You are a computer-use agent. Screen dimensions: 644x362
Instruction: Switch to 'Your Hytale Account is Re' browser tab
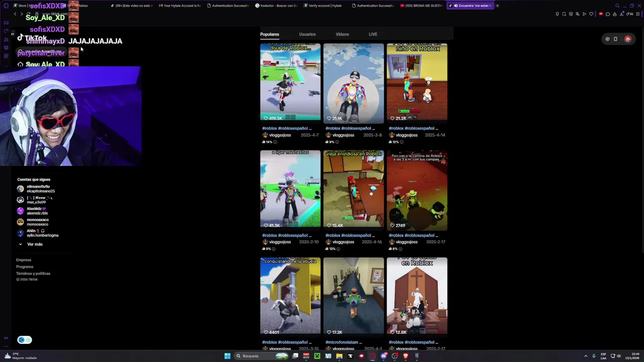coord(180,6)
